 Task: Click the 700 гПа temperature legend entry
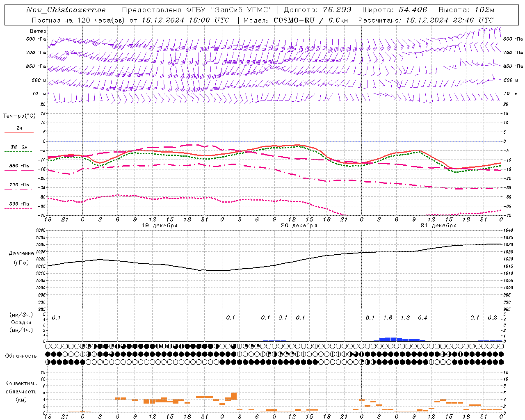(x=19, y=185)
